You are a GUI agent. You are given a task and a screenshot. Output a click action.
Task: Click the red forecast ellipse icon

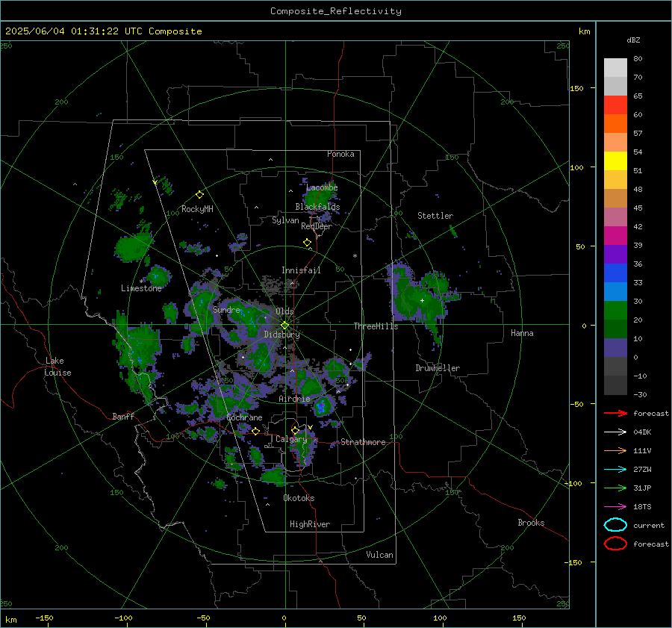point(615,544)
